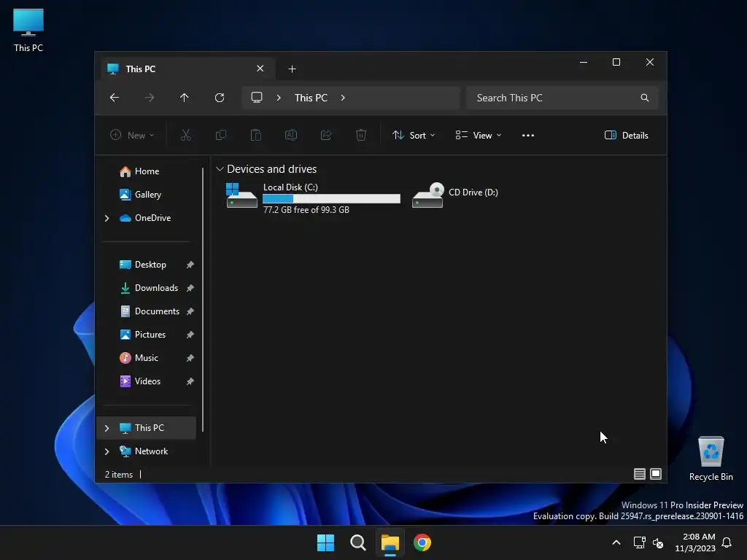Click the Forward navigation arrow
The width and height of the screenshot is (747, 560).
click(149, 98)
